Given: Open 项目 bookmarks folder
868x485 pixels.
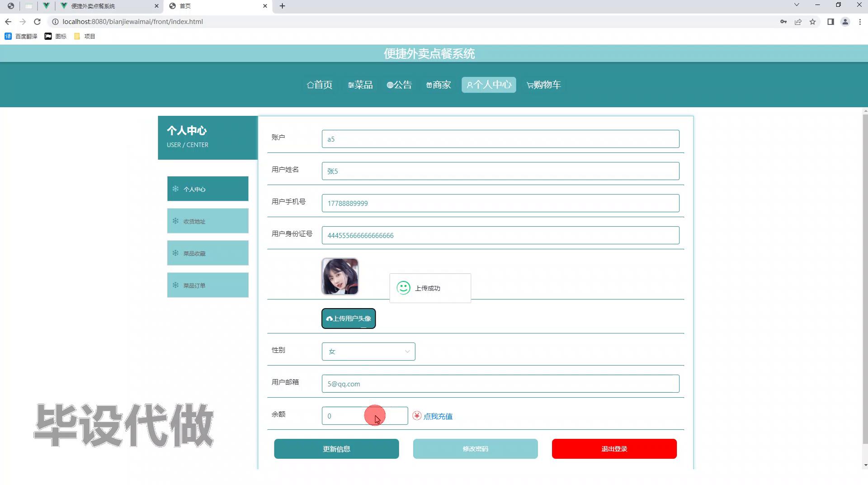Looking at the screenshot, I should pyautogui.click(x=85, y=36).
